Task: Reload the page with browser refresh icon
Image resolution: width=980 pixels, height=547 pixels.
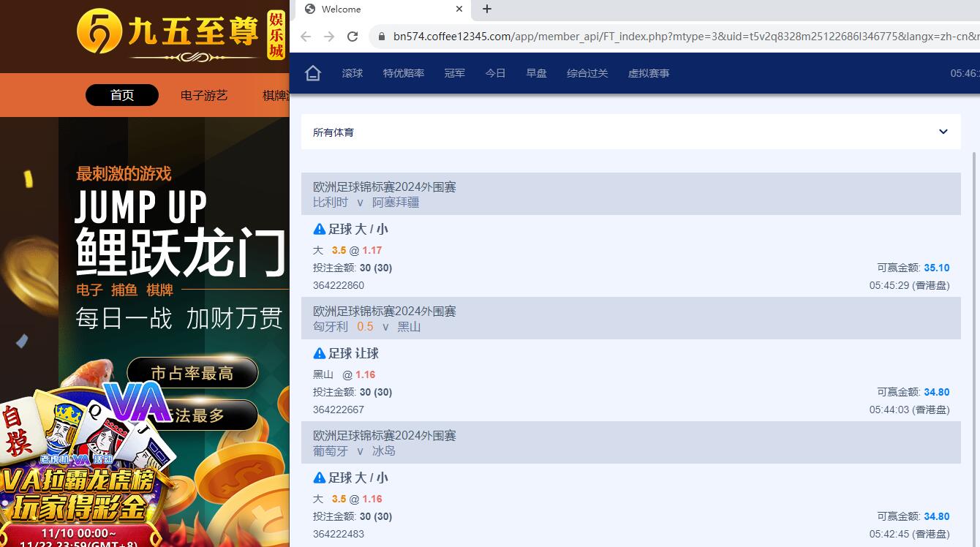Action: point(353,37)
